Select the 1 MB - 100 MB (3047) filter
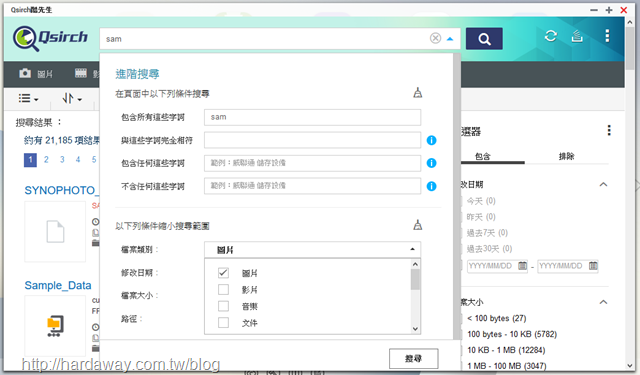Image resolution: width=640 pixels, height=375 pixels. tap(507, 366)
